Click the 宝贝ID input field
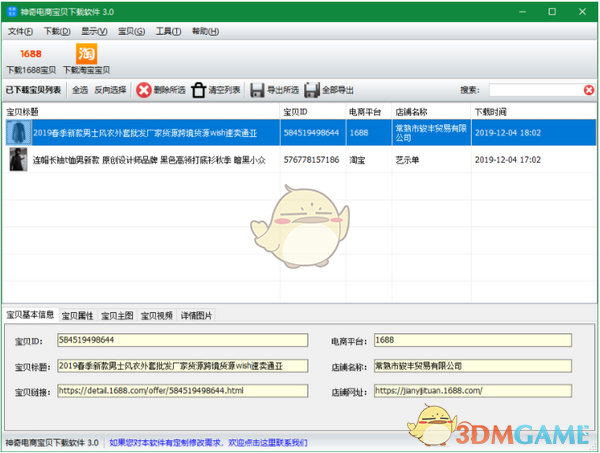This screenshot has width=600, height=453. (x=183, y=340)
